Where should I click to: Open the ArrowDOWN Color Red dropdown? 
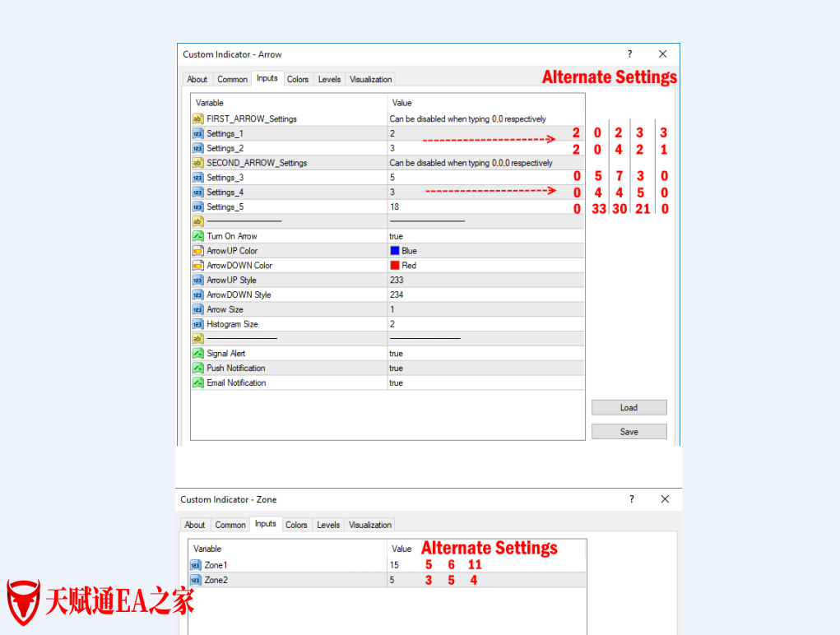click(485, 266)
